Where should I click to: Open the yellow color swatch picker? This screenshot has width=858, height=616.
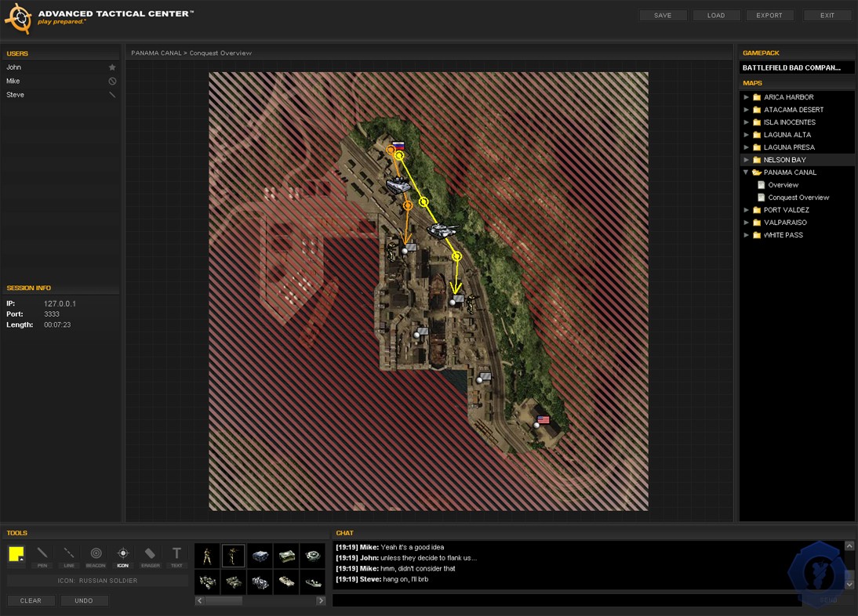(16, 554)
